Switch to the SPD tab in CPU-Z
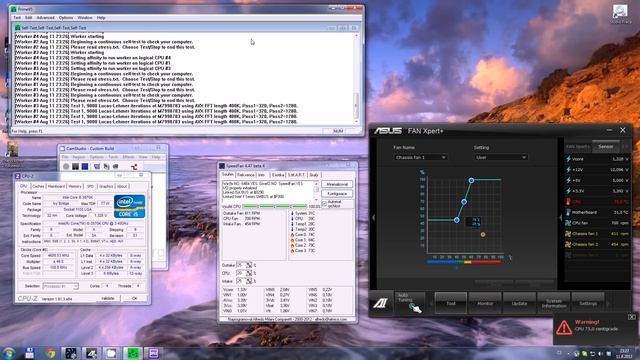This screenshot has height=360, width=640. 90,186
